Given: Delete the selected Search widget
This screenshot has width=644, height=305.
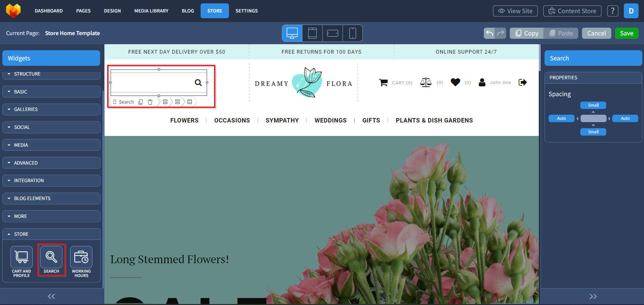Looking at the screenshot, I should pyautogui.click(x=150, y=102).
